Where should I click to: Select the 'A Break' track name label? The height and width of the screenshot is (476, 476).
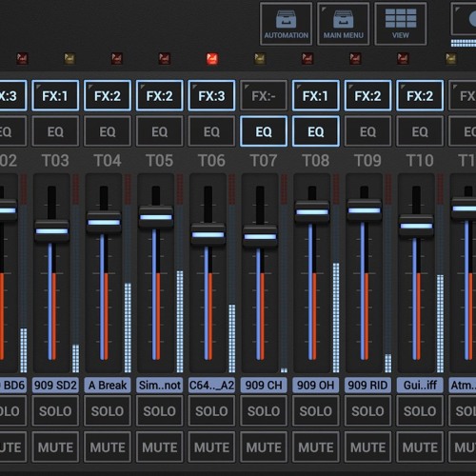(108, 386)
